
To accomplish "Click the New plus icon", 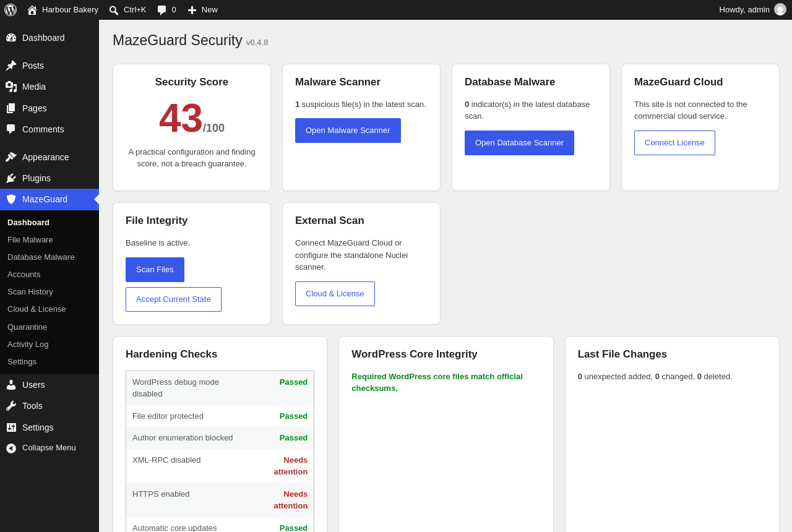I will (x=192, y=10).
